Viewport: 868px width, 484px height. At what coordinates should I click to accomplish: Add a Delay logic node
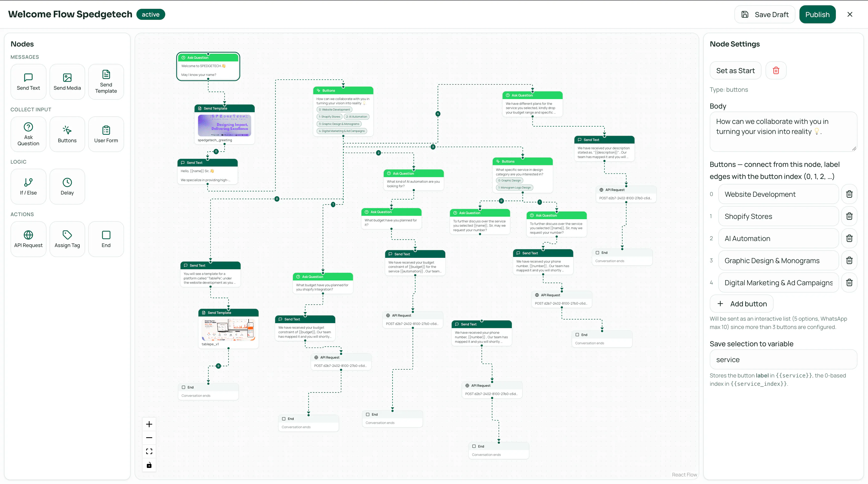[x=67, y=186]
